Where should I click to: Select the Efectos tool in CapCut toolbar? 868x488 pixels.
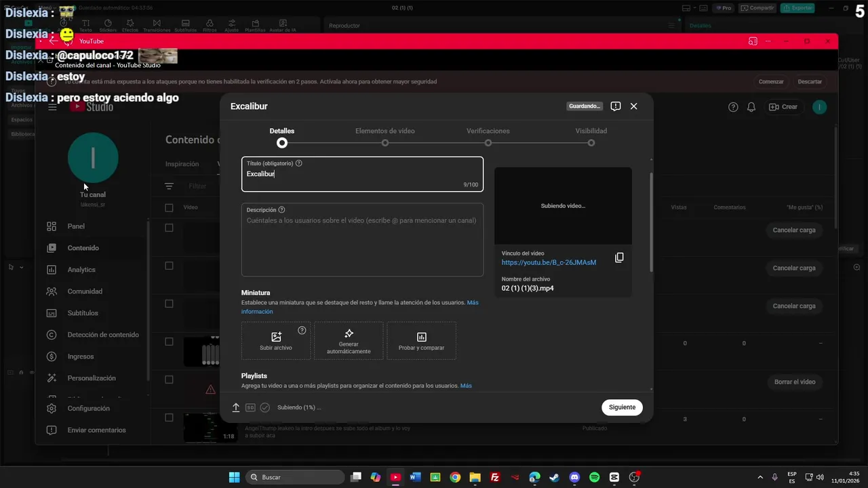pos(130,26)
